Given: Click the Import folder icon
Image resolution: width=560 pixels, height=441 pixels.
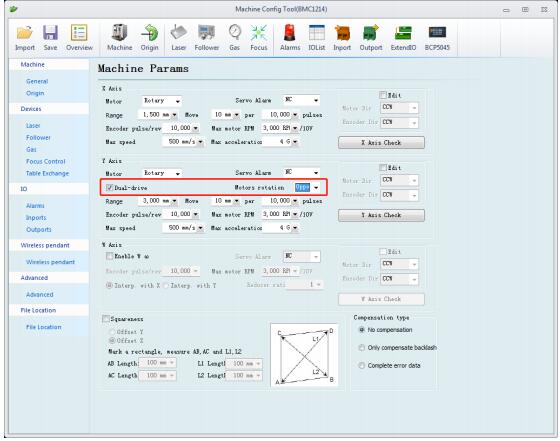Looking at the screenshot, I should click(25, 33).
